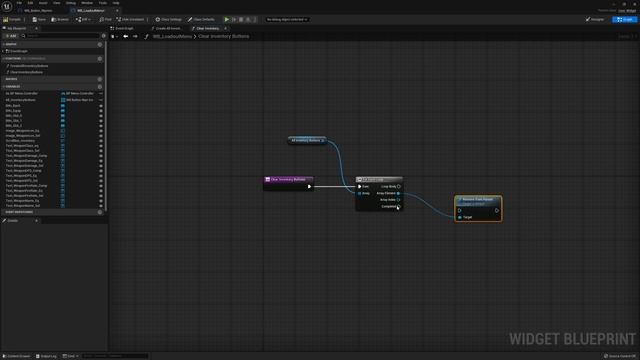The height and width of the screenshot is (360, 640).
Task: Click the Hide Unrelated toolbar icon
Action: coord(130,20)
